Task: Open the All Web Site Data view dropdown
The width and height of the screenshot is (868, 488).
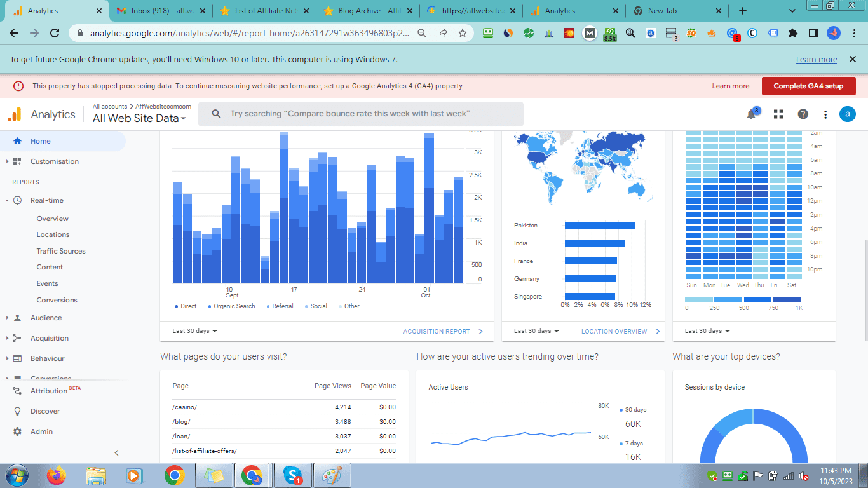Action: [139, 118]
